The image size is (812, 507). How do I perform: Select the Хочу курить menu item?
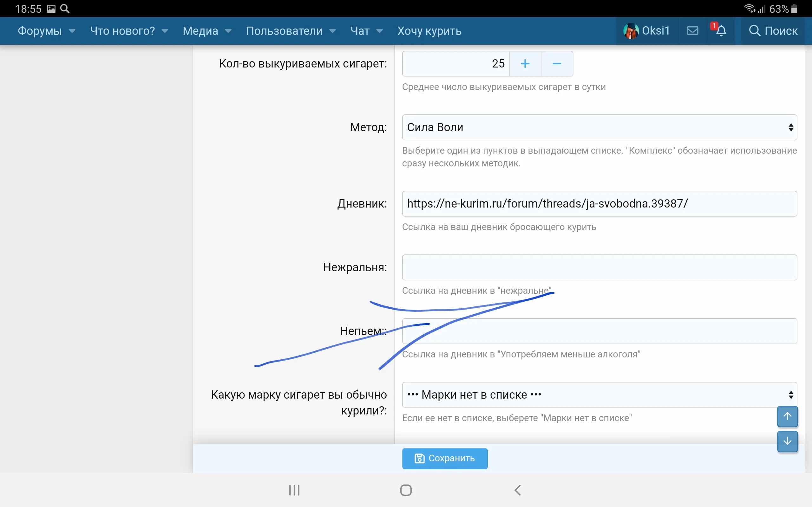tap(429, 30)
